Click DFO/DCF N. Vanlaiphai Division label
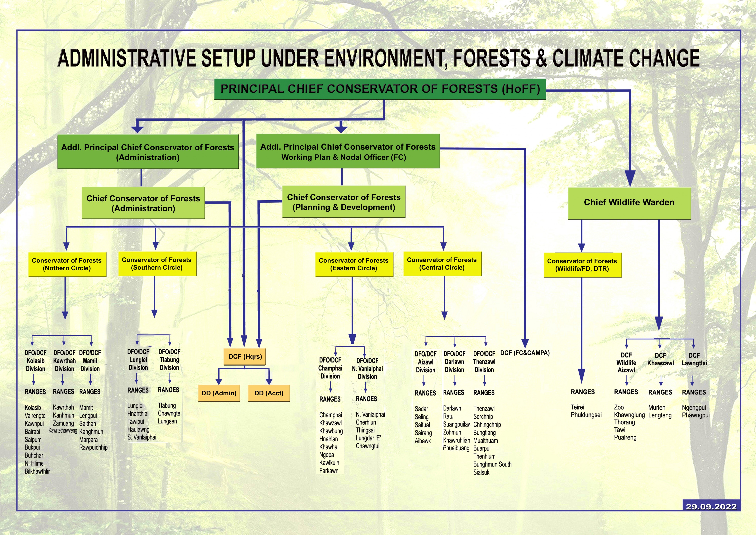The image size is (756, 535). point(367,369)
